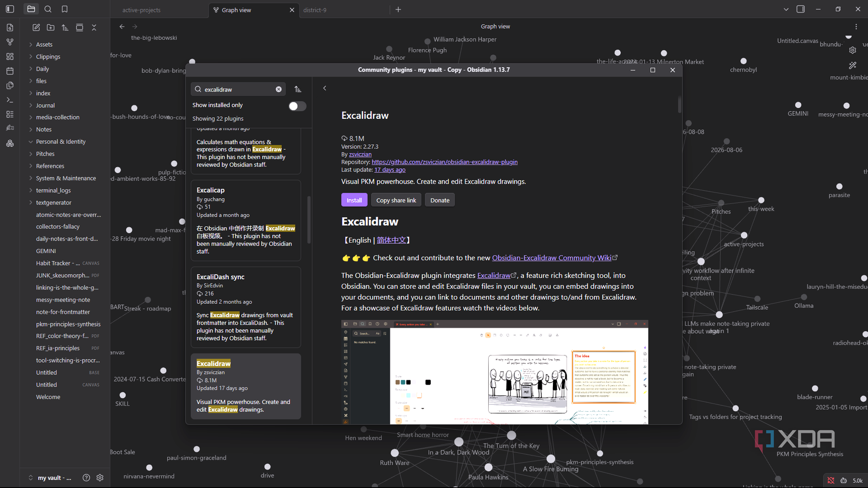868x488 pixels.
Task: Click Copy share link button
Action: tap(396, 200)
